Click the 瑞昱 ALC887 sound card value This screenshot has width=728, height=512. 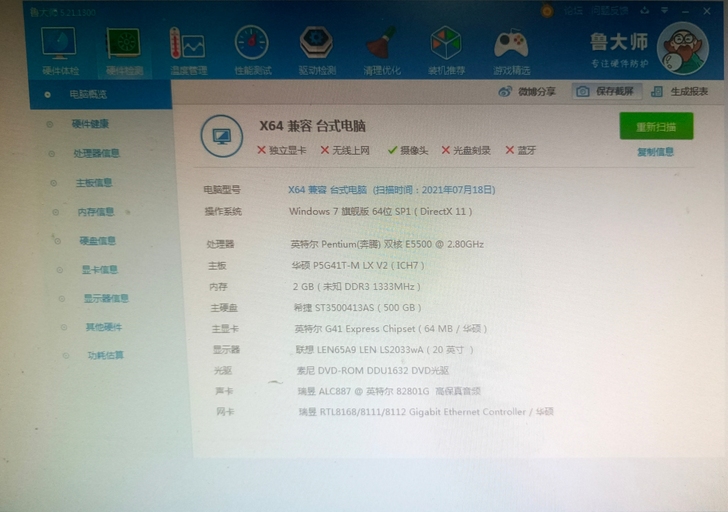tap(389, 391)
